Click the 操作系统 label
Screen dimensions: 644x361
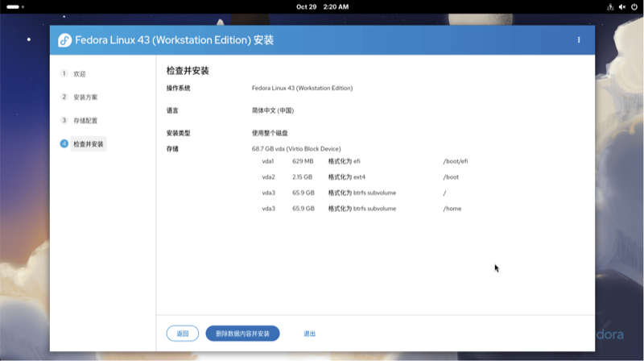tap(178, 88)
